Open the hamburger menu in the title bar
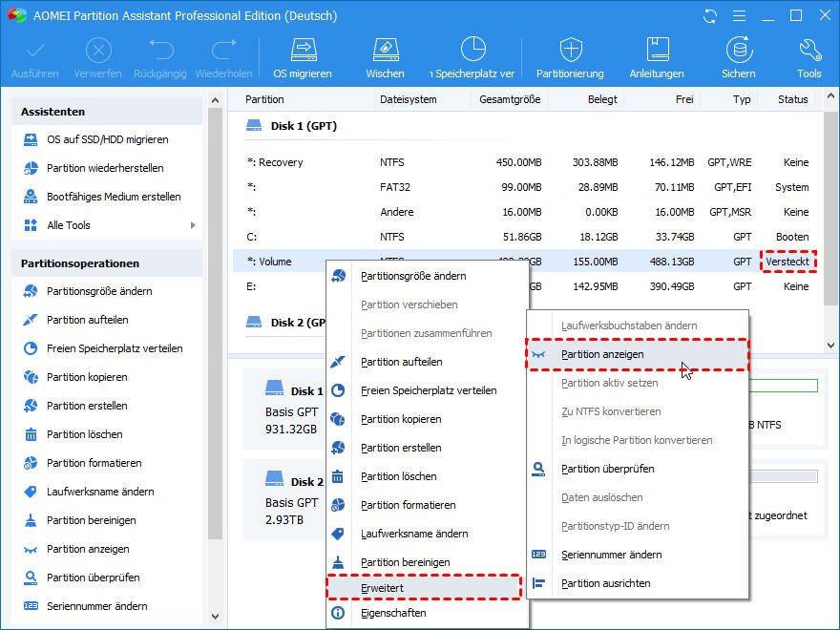Screen dimensions: 840x630 (739, 16)
